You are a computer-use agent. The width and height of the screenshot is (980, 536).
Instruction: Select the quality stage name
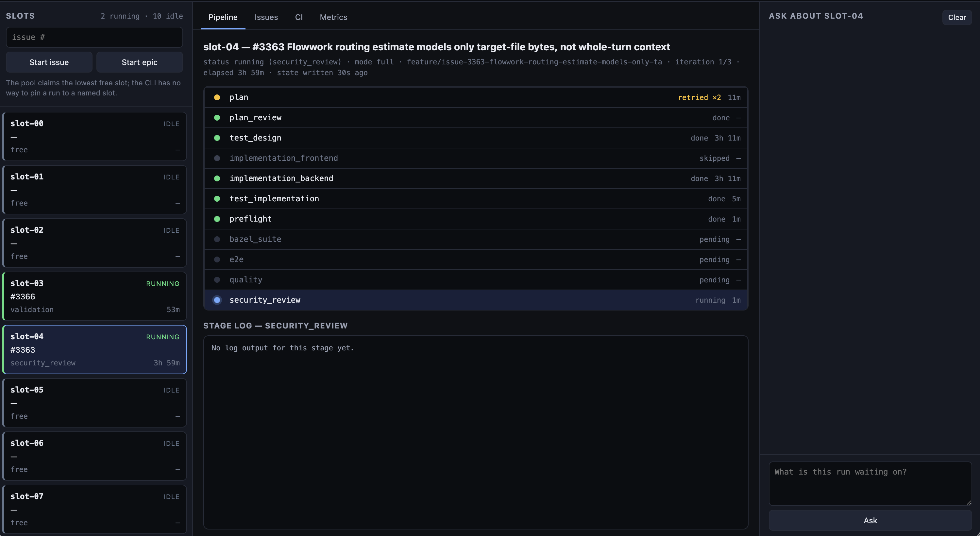point(246,280)
